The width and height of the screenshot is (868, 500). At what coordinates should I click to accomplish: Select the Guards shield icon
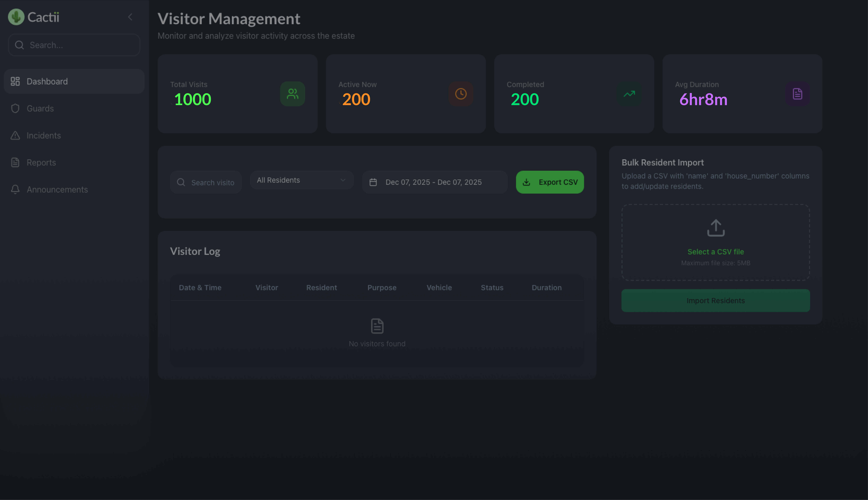click(15, 108)
